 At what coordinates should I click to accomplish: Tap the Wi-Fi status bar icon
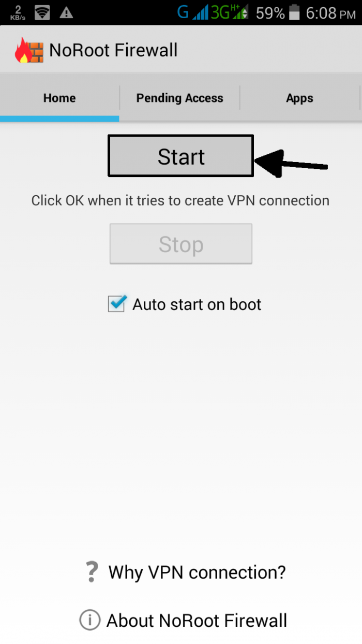pos(42,13)
